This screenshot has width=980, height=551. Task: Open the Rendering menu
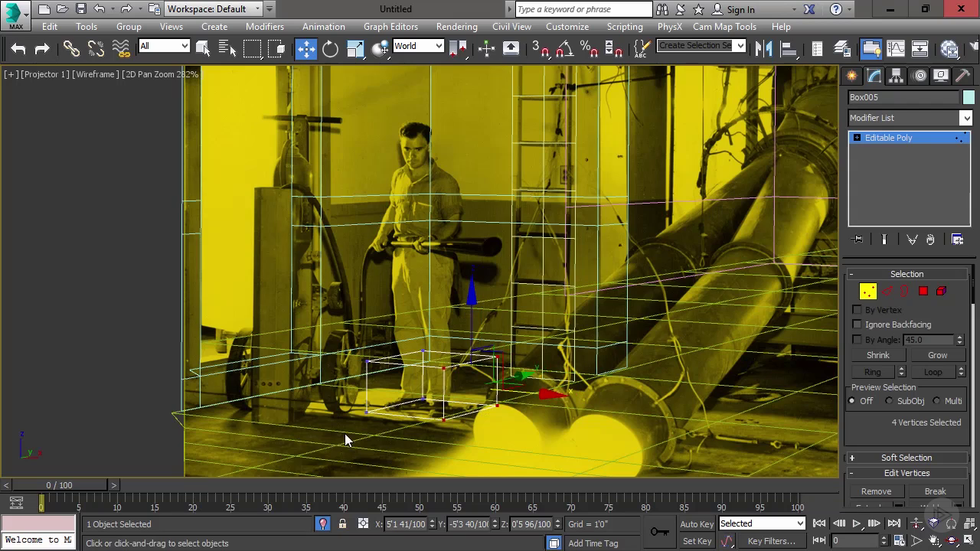tap(456, 26)
